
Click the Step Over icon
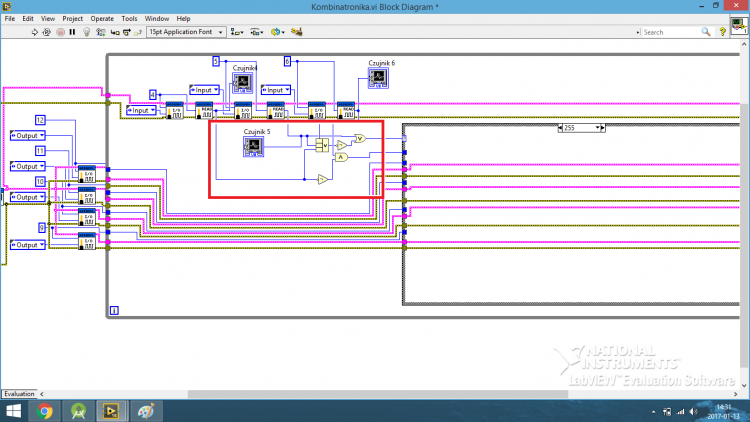[x=127, y=32]
